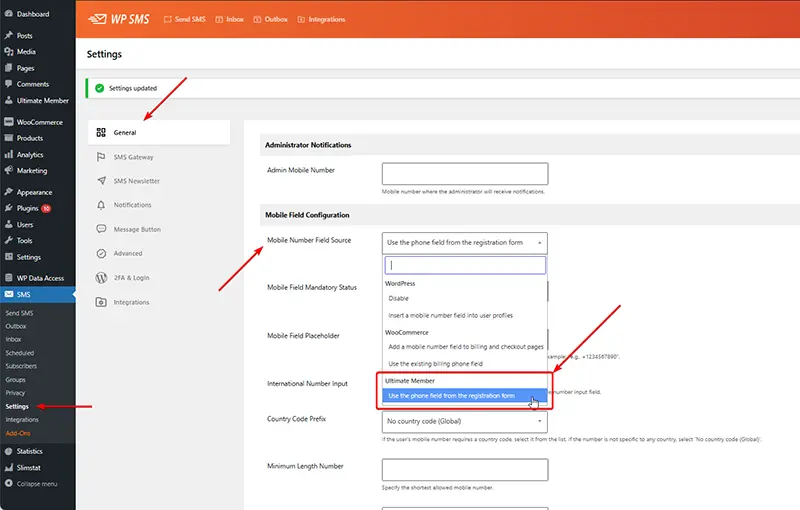Open the Outbox tab in top header
The height and width of the screenshot is (510, 800).
(x=271, y=19)
